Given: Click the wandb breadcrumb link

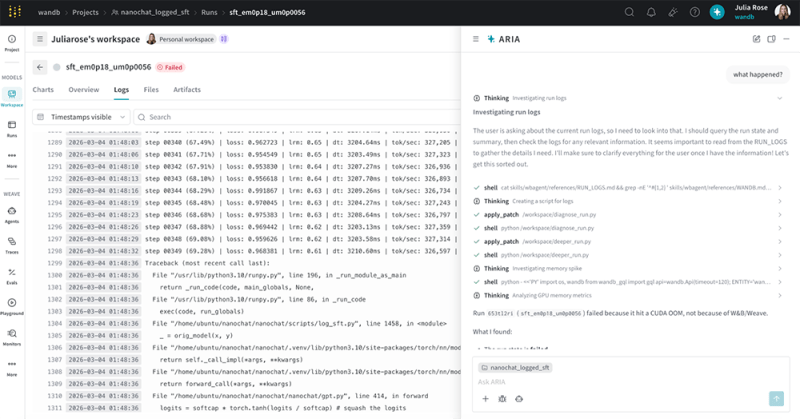Looking at the screenshot, I should coord(49,12).
